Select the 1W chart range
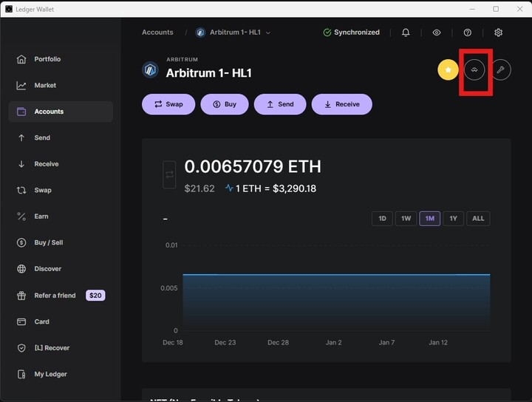The image size is (532, 402). [x=406, y=219]
